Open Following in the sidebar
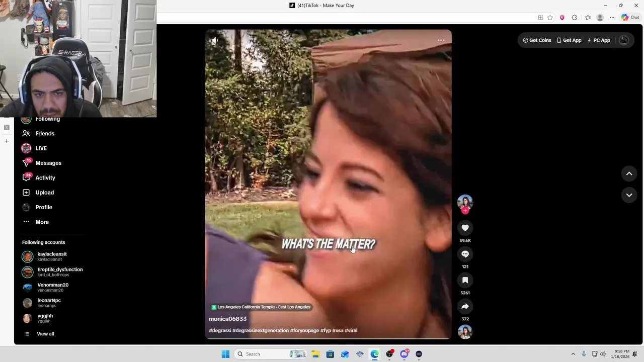 pos(41,119)
